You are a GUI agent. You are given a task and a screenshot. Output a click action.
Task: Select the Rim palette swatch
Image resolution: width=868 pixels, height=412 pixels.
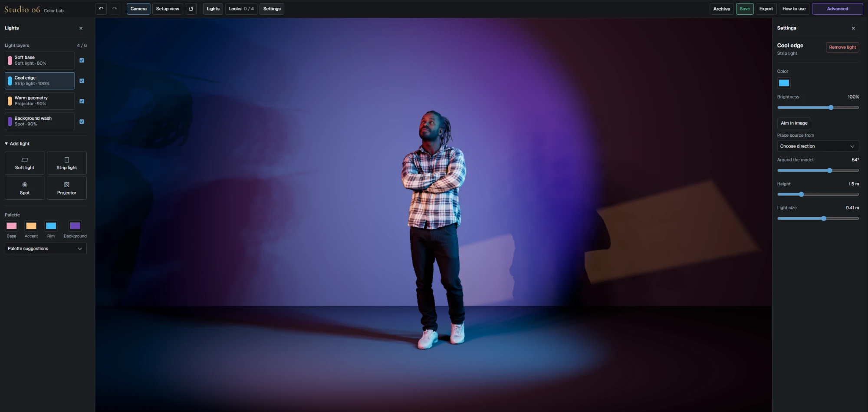(51, 226)
